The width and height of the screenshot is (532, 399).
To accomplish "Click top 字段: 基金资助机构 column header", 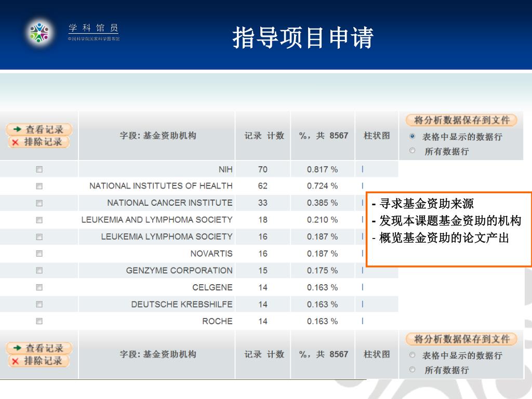I will pyautogui.click(x=158, y=136).
